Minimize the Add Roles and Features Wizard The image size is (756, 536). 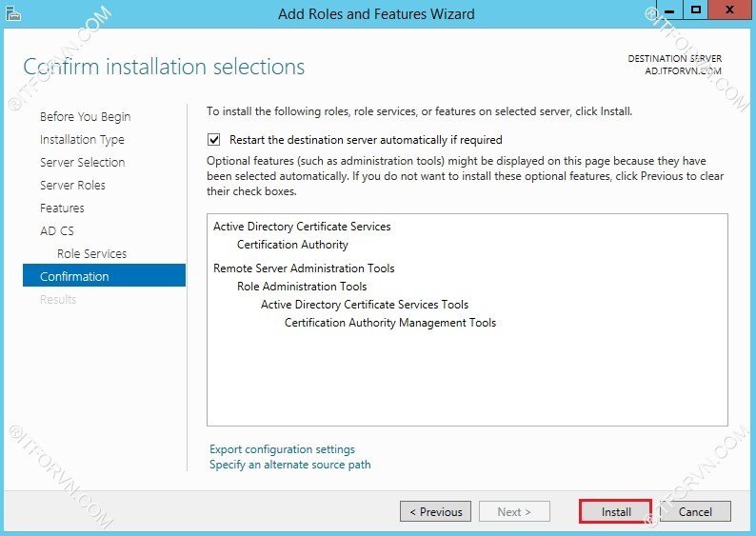pyautogui.click(x=674, y=11)
